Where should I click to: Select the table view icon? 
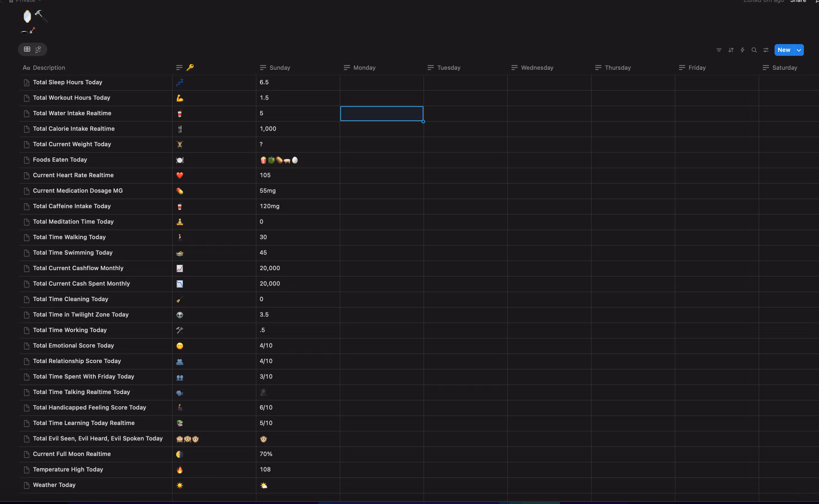(x=27, y=49)
